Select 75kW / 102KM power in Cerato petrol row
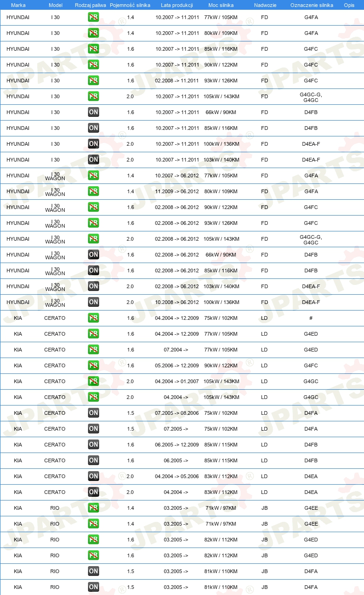Screen dimensions: 364x595 click(x=221, y=318)
